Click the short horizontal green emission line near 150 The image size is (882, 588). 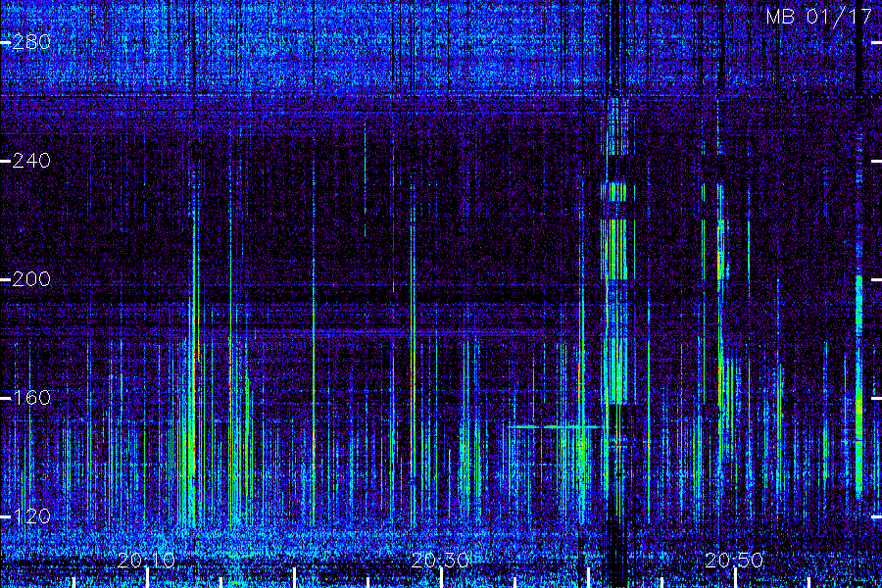pyautogui.click(x=554, y=427)
